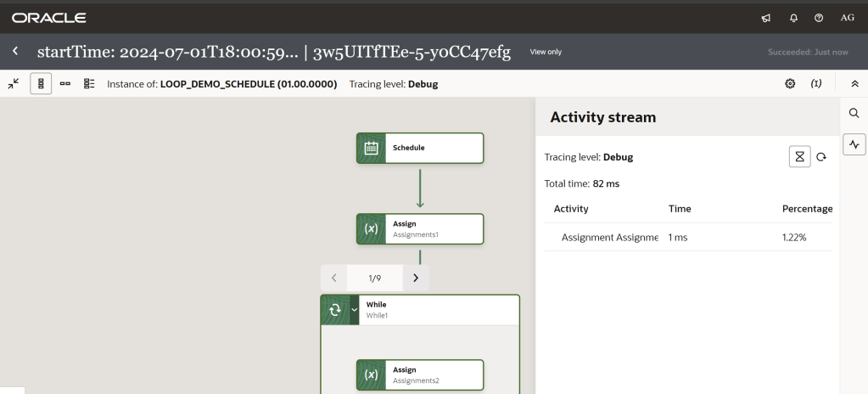Image resolution: width=868 pixels, height=394 pixels.
Task: Open the AG user profile menu
Action: point(847,18)
